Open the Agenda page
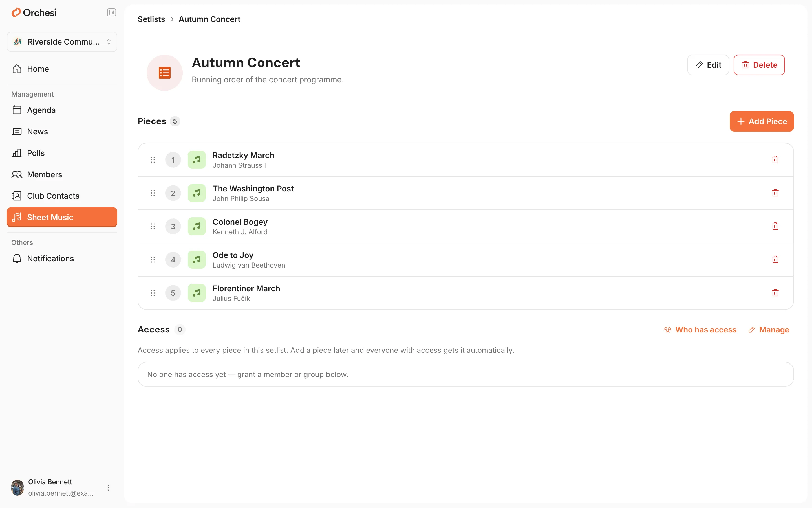 point(62,110)
